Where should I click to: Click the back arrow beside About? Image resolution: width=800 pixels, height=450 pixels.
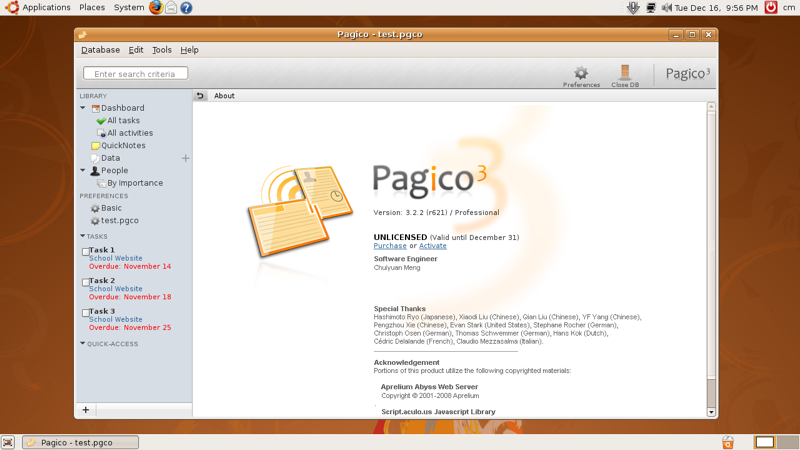pyautogui.click(x=200, y=95)
